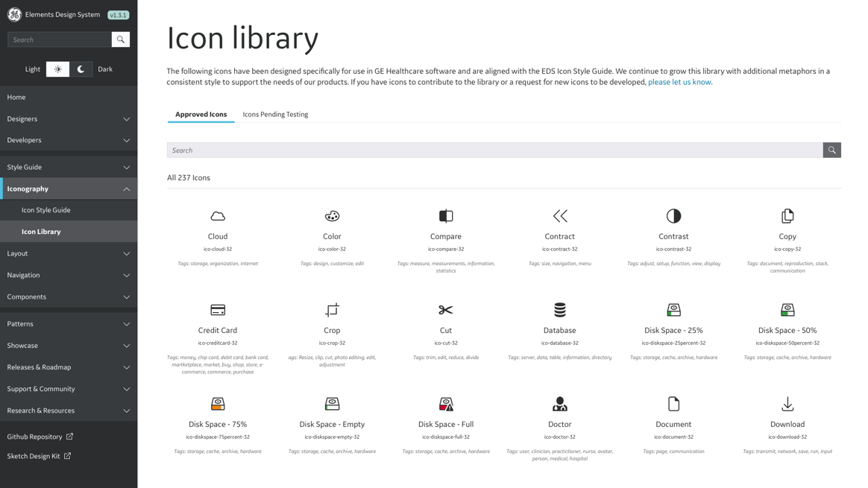
Task: Click the ico-copy-32 class name text
Action: tap(787, 249)
